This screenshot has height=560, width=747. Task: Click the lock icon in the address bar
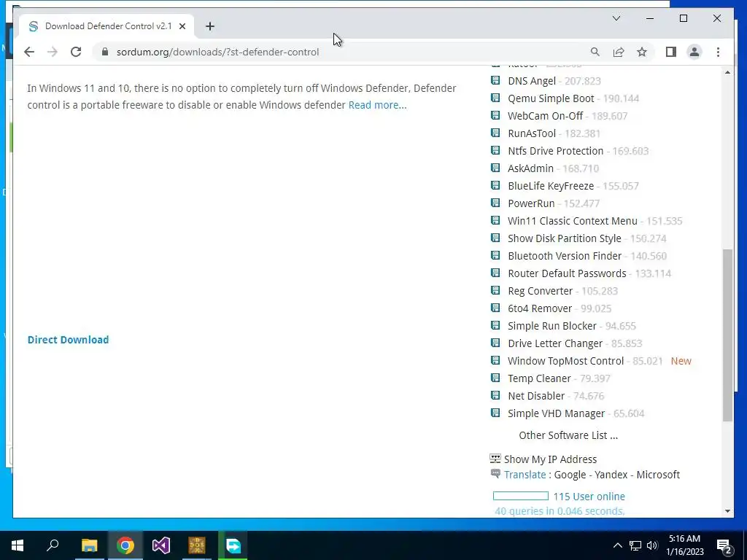pyautogui.click(x=105, y=52)
